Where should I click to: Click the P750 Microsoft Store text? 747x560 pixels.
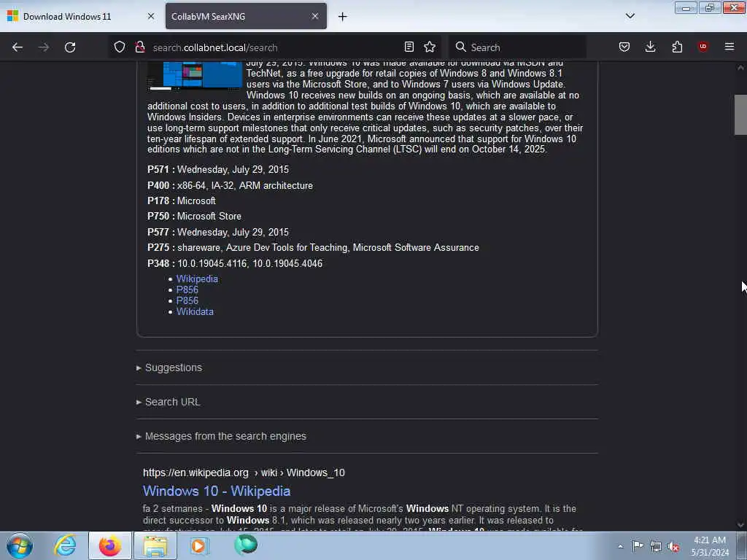pyautogui.click(x=209, y=216)
